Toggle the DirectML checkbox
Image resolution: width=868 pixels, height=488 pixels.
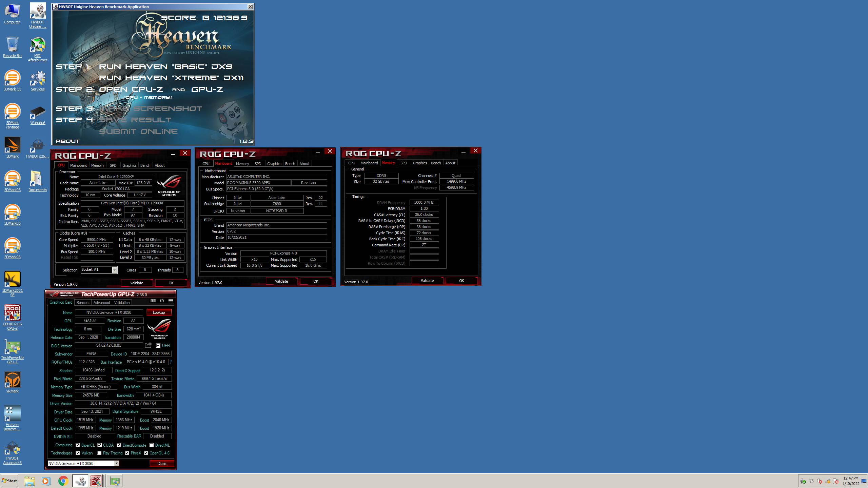[x=152, y=445]
